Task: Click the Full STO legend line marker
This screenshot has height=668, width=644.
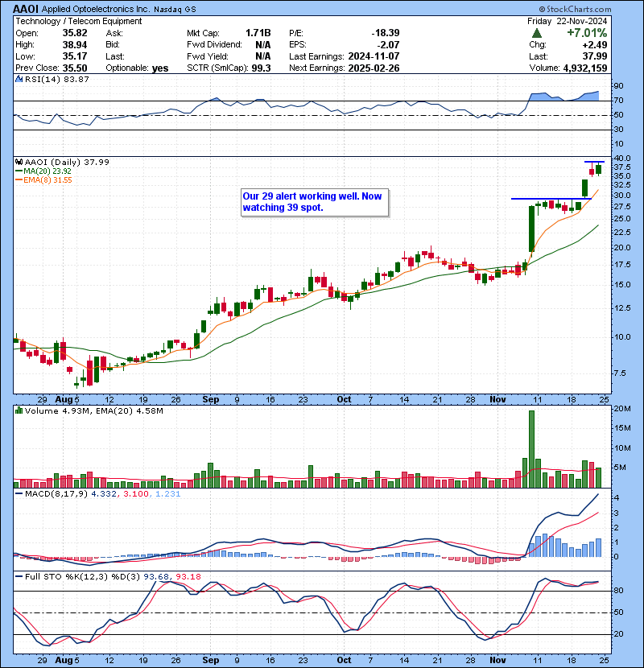Action: pyautogui.click(x=19, y=576)
